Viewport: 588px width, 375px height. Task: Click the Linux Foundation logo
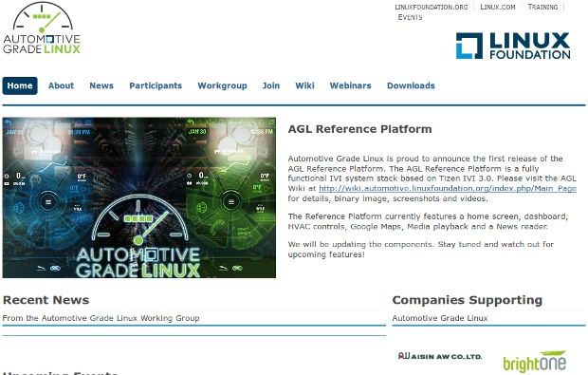click(x=513, y=46)
